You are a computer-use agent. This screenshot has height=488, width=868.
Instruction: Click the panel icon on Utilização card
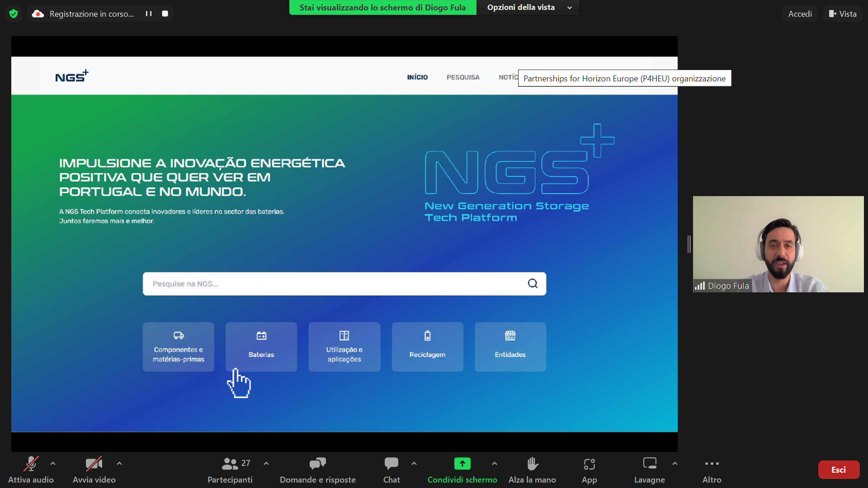(x=344, y=336)
